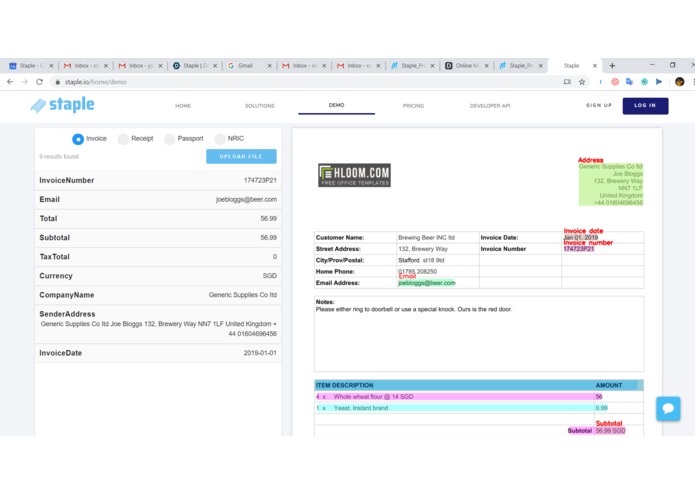Open the DEMO nav item
Image resolution: width=695 pixels, height=494 pixels.
pos(336,105)
